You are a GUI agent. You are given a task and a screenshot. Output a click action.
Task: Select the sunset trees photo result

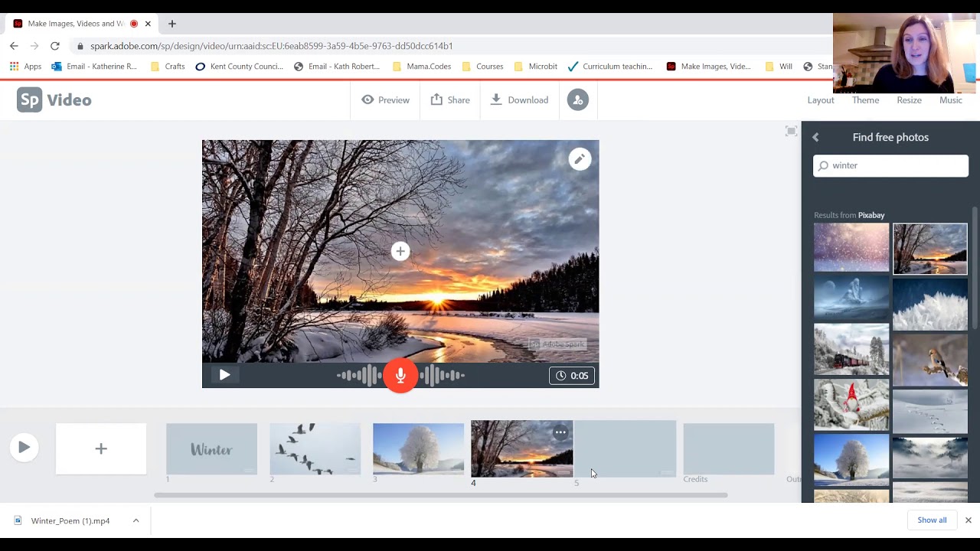pos(929,249)
